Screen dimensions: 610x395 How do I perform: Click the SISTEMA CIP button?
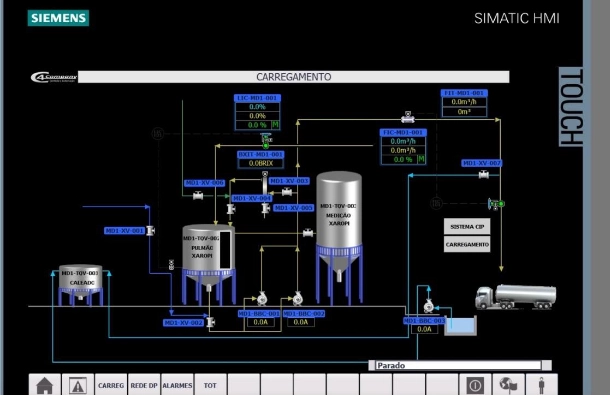click(467, 226)
